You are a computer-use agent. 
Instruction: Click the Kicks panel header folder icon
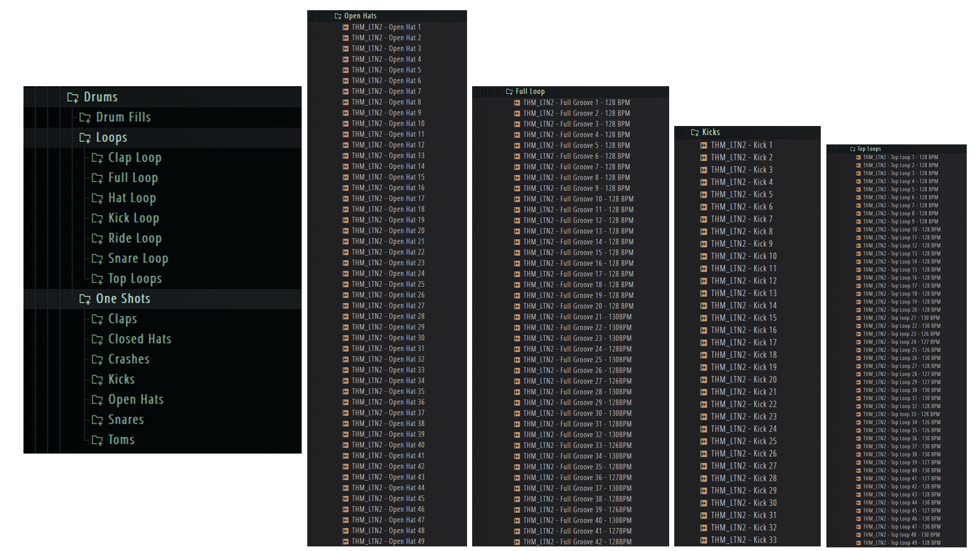click(x=695, y=132)
